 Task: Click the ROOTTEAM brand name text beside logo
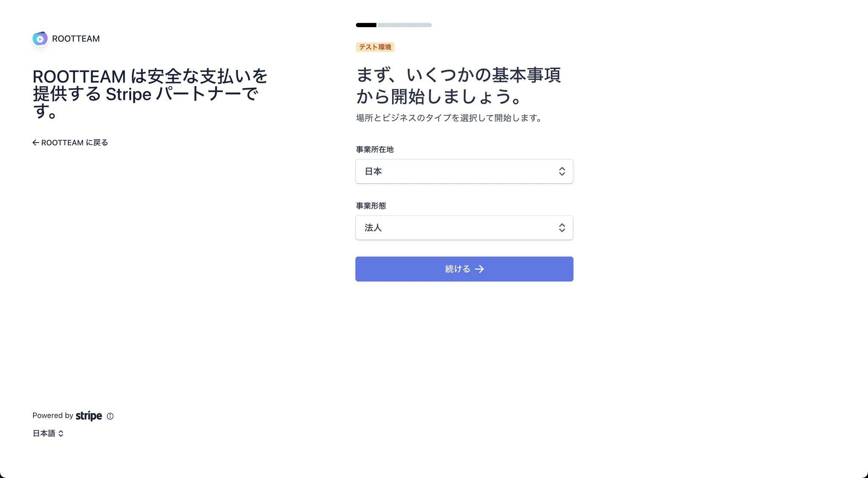point(76,39)
